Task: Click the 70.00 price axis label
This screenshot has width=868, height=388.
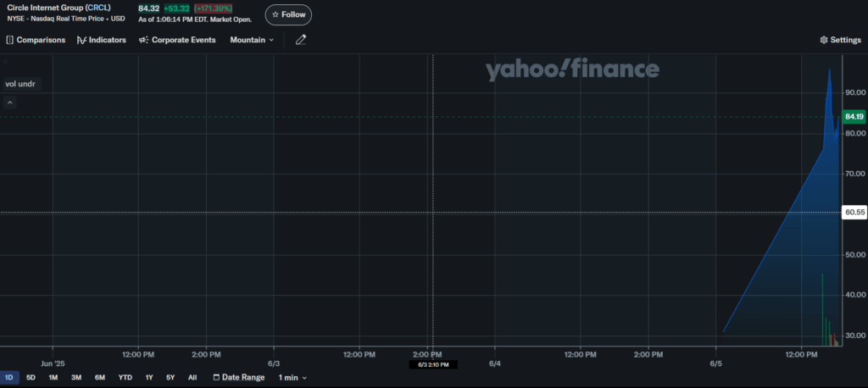Action: [x=854, y=174]
